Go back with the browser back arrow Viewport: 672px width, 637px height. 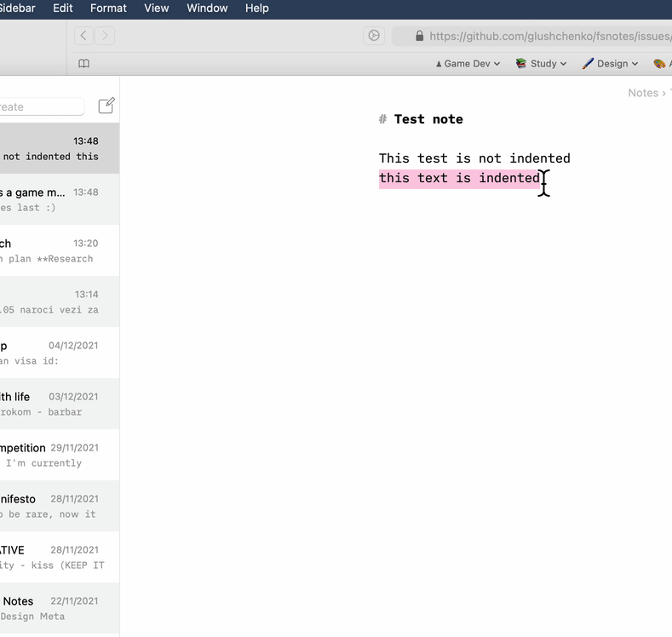pos(84,36)
